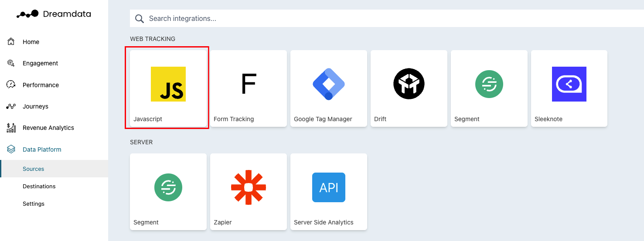644x241 pixels.
Task: Click the purple Sleeknote logo
Action: tap(569, 84)
